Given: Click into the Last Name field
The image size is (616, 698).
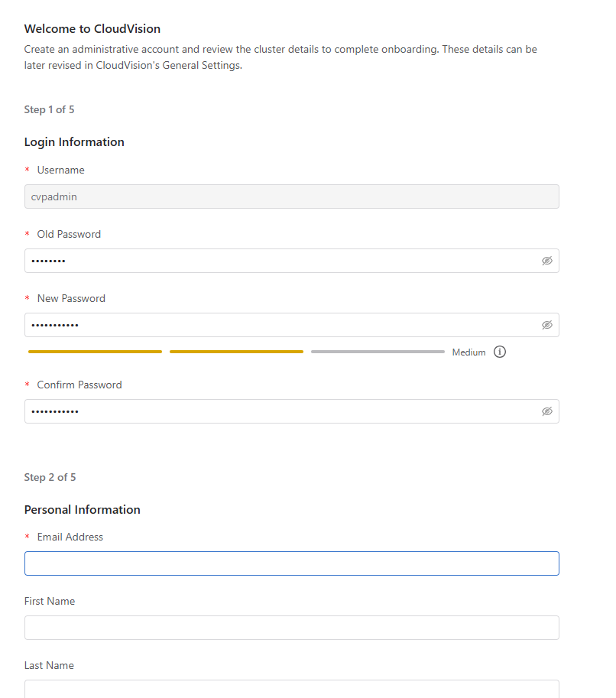Looking at the screenshot, I should pyautogui.click(x=291, y=689).
